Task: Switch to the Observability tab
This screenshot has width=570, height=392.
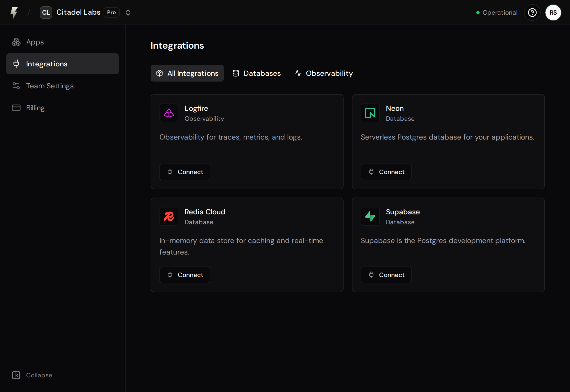Action: tap(324, 73)
